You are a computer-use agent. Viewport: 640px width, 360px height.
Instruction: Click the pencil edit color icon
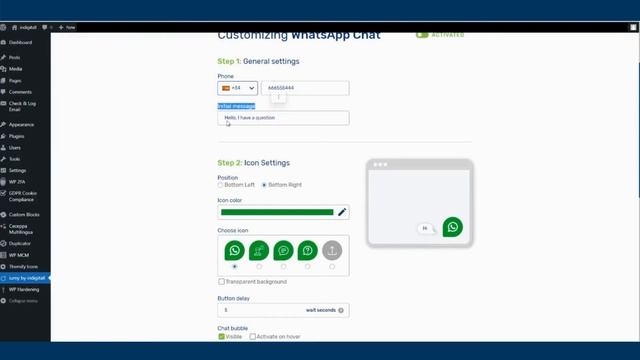[x=342, y=212]
